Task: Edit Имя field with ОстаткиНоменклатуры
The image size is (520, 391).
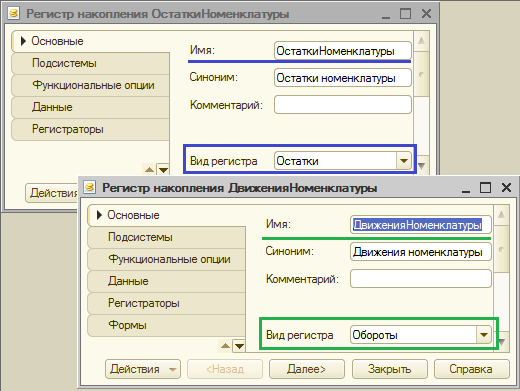Action: pos(343,51)
